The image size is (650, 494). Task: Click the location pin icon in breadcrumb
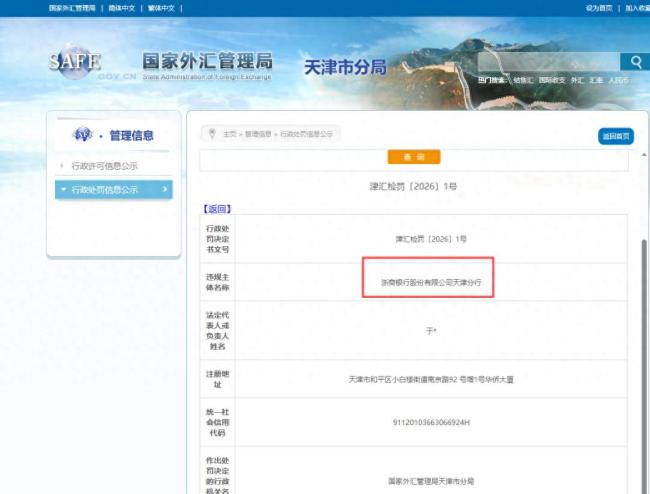pos(212,133)
